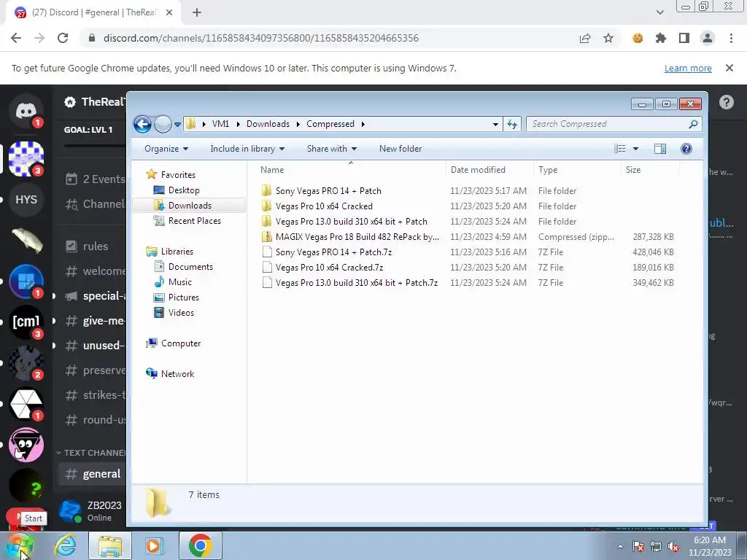Click the volume tray icon
This screenshot has width=747, height=560.
(673, 547)
